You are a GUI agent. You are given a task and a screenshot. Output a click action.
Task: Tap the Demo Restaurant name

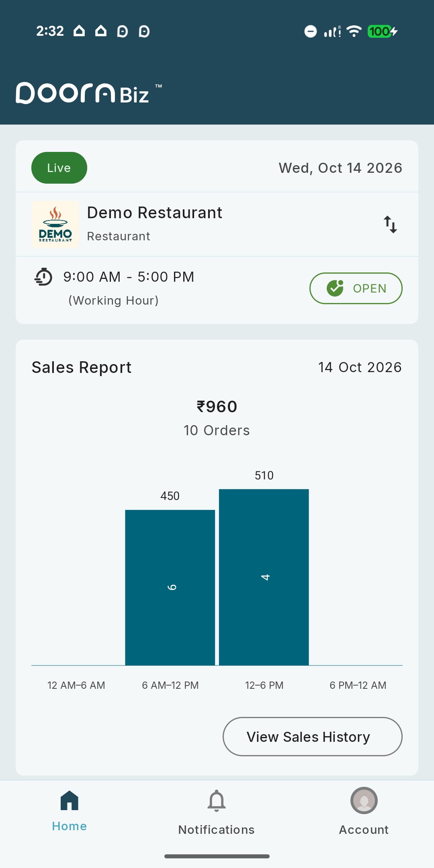[x=155, y=213]
